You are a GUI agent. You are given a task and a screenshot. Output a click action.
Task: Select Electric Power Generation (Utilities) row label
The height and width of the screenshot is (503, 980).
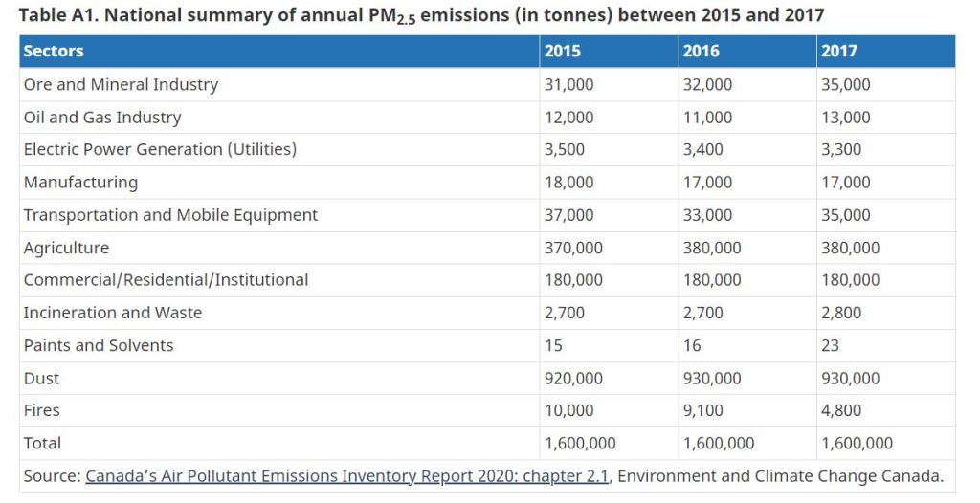click(x=160, y=150)
